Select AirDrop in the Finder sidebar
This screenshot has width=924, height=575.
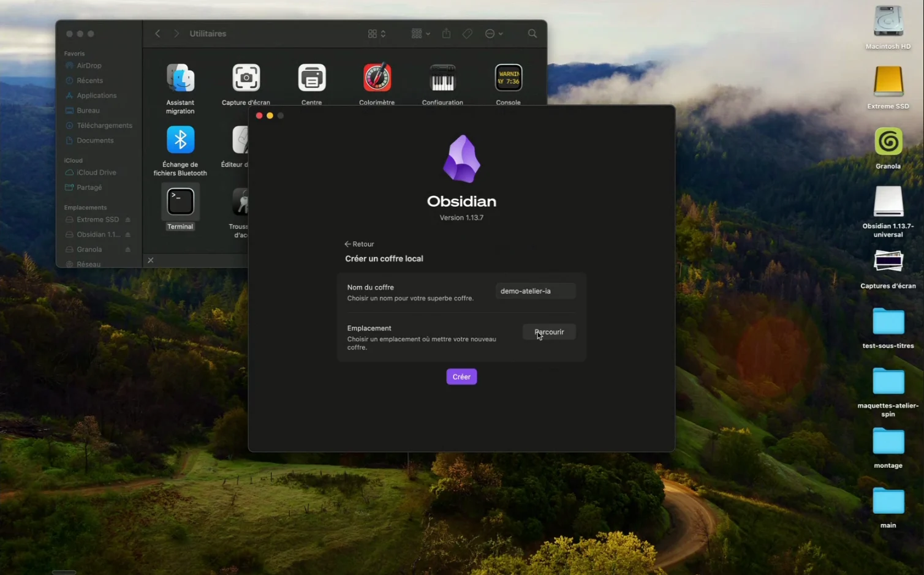[x=89, y=66]
